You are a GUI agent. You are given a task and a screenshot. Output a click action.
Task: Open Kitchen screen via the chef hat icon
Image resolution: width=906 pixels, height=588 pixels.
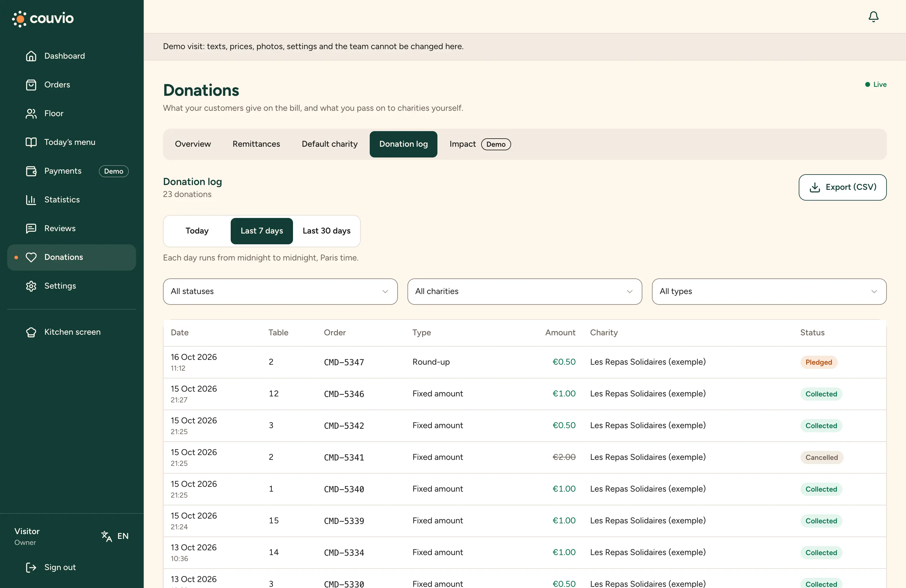pos(31,332)
